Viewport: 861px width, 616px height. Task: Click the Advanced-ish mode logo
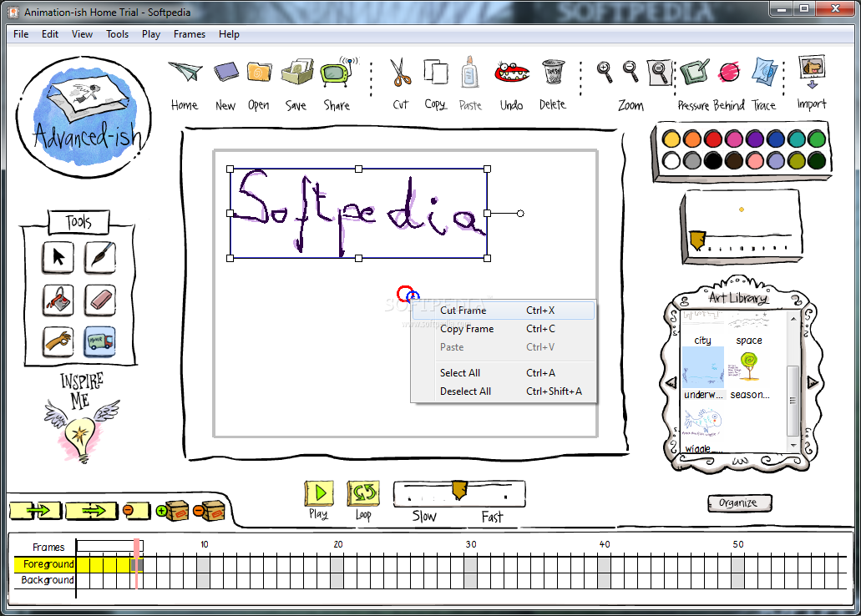coord(84,117)
